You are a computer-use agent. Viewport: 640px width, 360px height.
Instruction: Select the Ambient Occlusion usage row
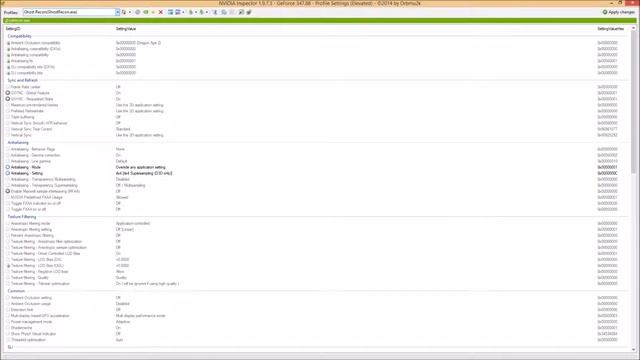coord(317,304)
